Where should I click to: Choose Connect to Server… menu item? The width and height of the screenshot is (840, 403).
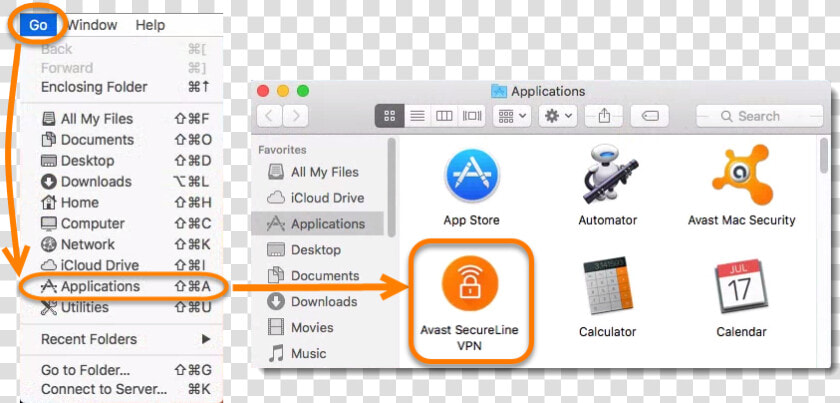(x=121, y=389)
